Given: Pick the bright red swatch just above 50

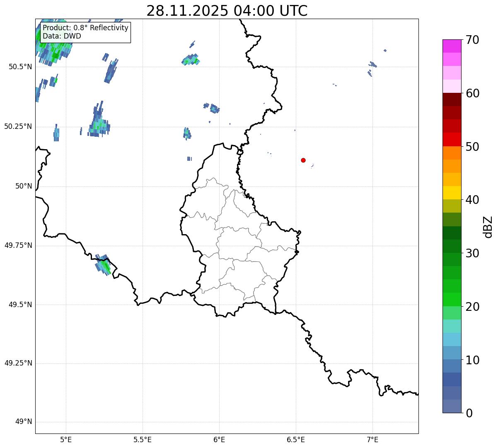Looking at the screenshot, I should (452, 139).
